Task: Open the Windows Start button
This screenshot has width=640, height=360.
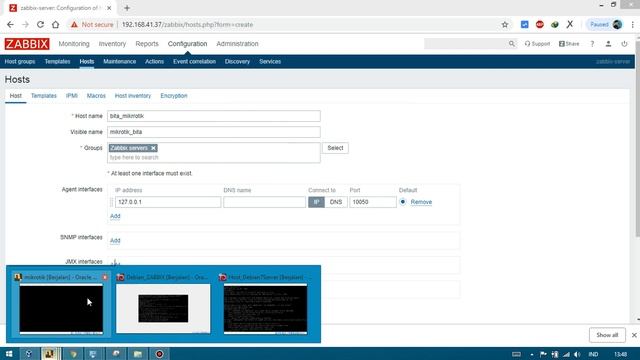Action: 9,354
